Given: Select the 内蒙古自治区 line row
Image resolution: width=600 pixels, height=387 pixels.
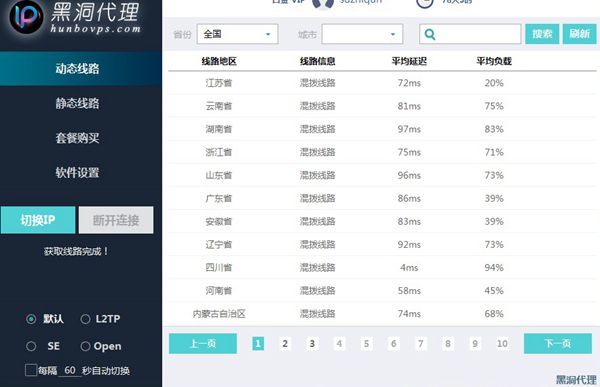Looking at the screenshot, I should [x=382, y=314].
